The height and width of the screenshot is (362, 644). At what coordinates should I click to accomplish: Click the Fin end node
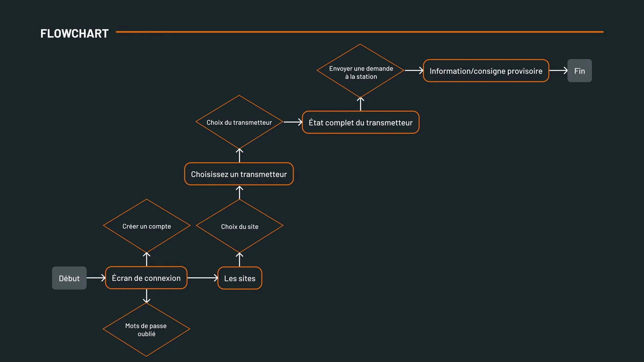580,70
